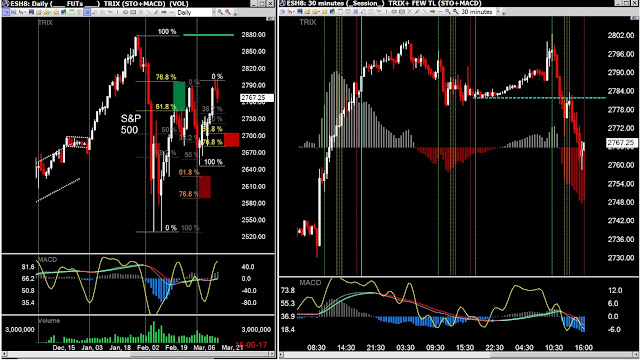Image resolution: width=640 pixels, height=361 pixels.
Task: Click the yellow 78.8 % Fibonacci label at top
Action: pyautogui.click(x=166, y=77)
